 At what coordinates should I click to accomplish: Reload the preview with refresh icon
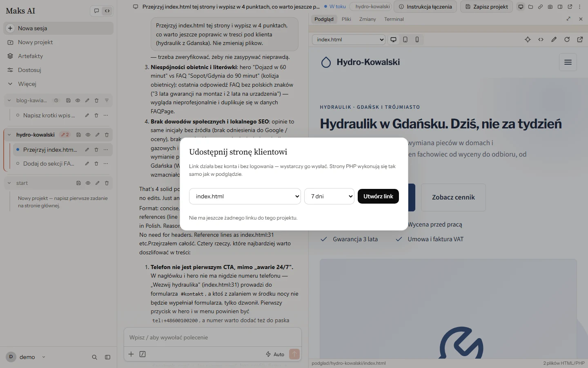click(567, 40)
